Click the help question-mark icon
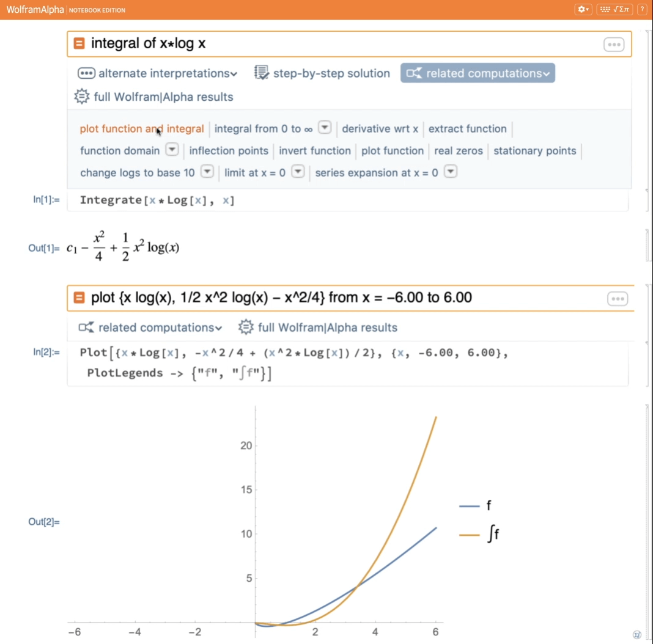This screenshot has height=644, width=653. coord(641,9)
